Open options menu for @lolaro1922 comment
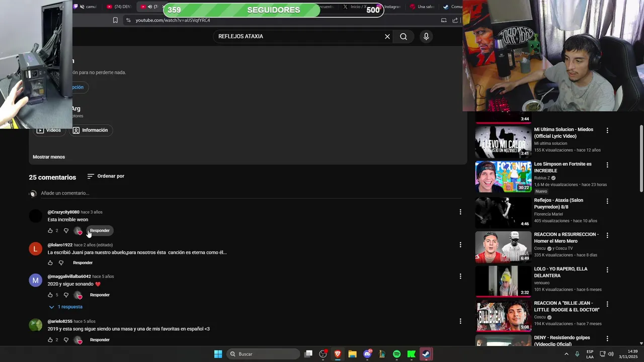Image resolution: width=644 pixels, height=362 pixels. pyautogui.click(x=460, y=245)
